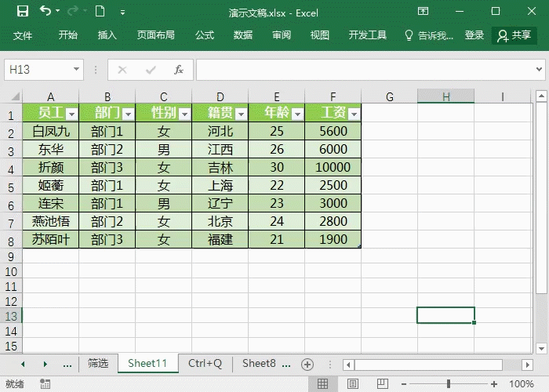Switch to the Sheet11 sheet tab

click(147, 363)
